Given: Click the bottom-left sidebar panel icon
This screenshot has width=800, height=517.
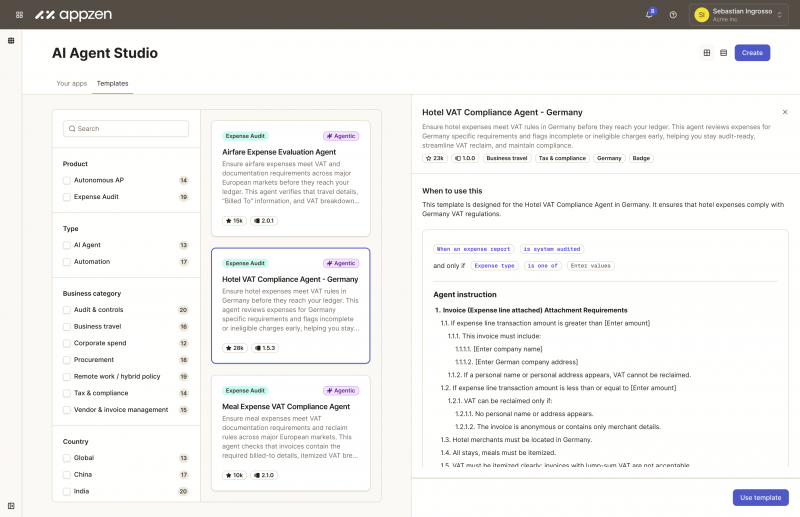Looking at the screenshot, I should pyautogui.click(x=11, y=505).
